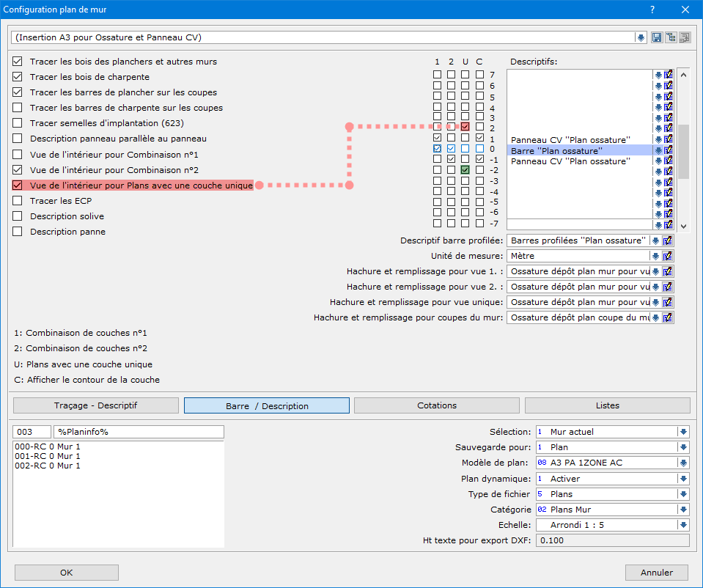Click edit icon on highlighted Barre "Plan ossature" row
Image resolution: width=703 pixels, height=588 pixels.
pyautogui.click(x=669, y=150)
